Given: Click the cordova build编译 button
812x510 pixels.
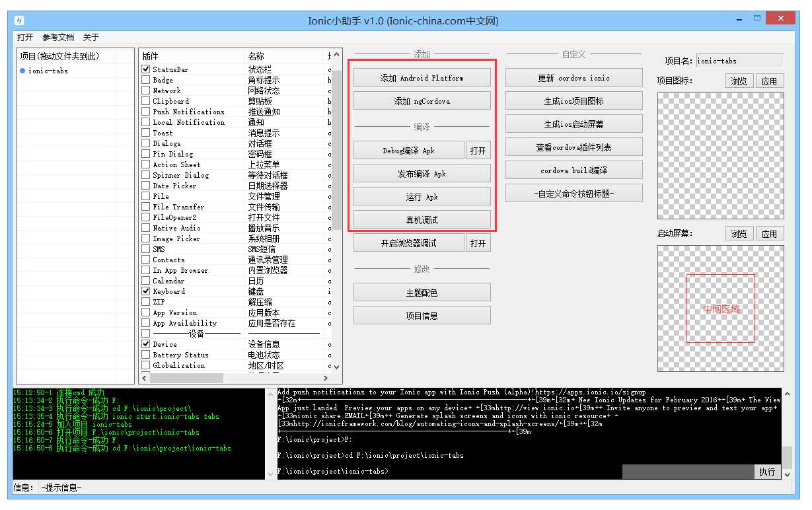Looking at the screenshot, I should [574, 170].
